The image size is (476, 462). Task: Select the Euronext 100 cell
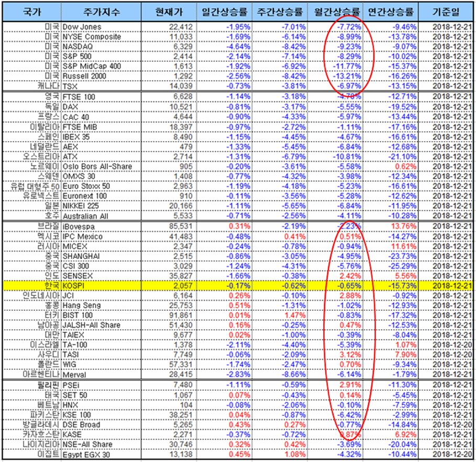point(101,196)
